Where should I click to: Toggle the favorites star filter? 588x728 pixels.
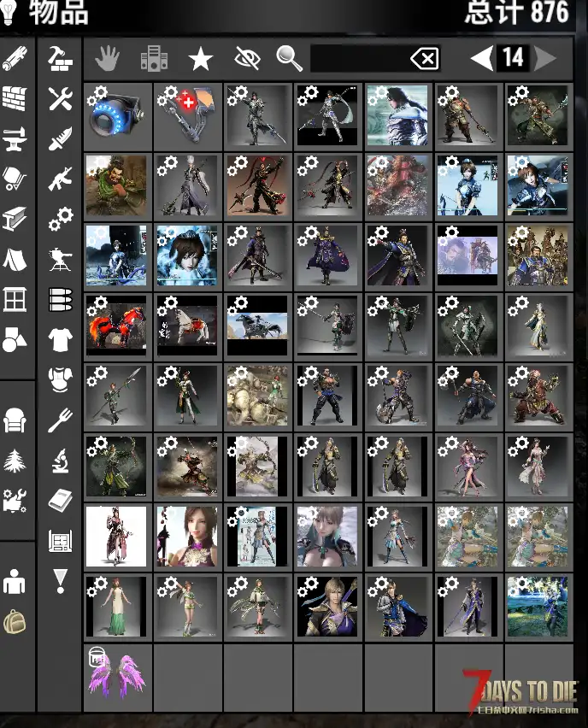click(201, 60)
